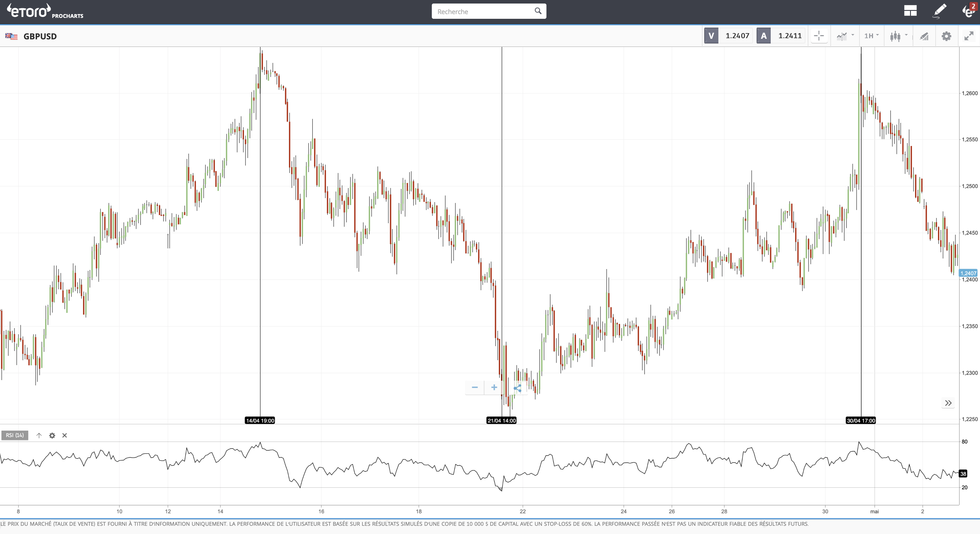Jump to latest data with double-chevron
Viewport: 980px width, 534px height.
(x=948, y=403)
